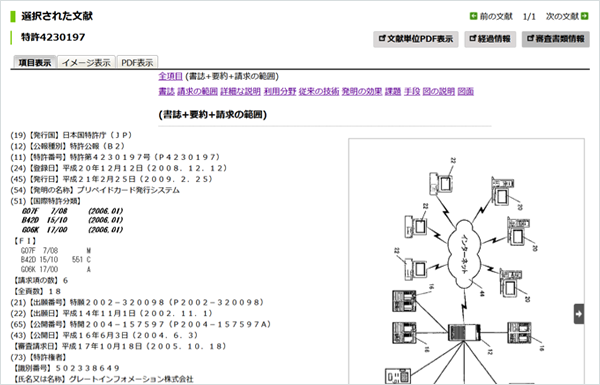Open 文献単位PDF表示 button

pos(416,39)
